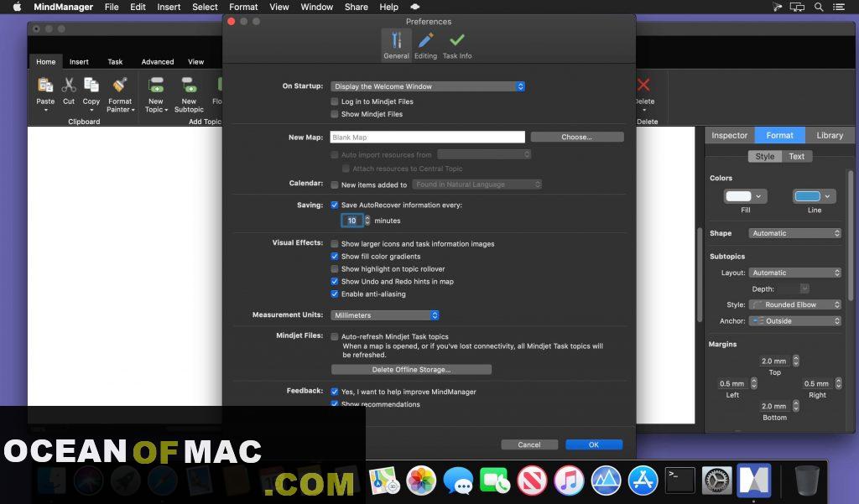Select the Text segment in Format panel
This screenshot has width=859, height=504.
pos(797,157)
